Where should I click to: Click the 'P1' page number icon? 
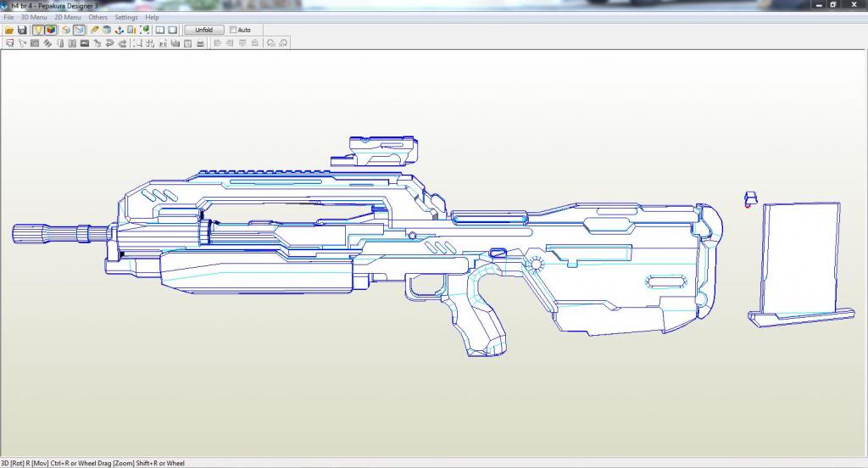163,43
